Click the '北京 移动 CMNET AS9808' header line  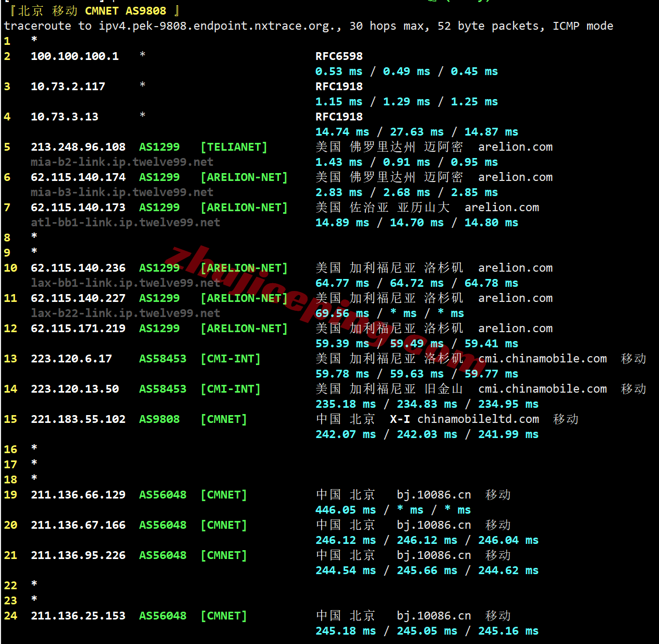pyautogui.click(x=94, y=11)
